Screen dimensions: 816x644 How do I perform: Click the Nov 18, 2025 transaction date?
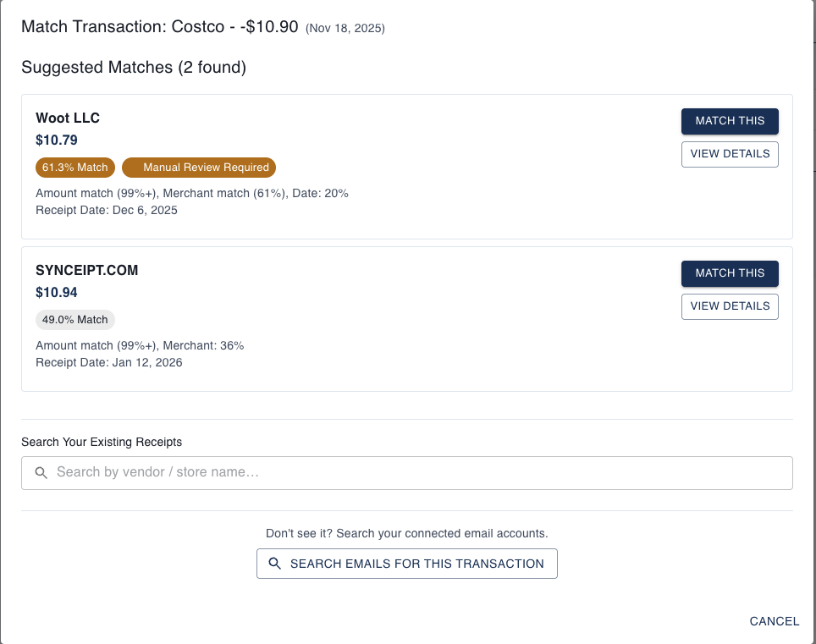345,27
